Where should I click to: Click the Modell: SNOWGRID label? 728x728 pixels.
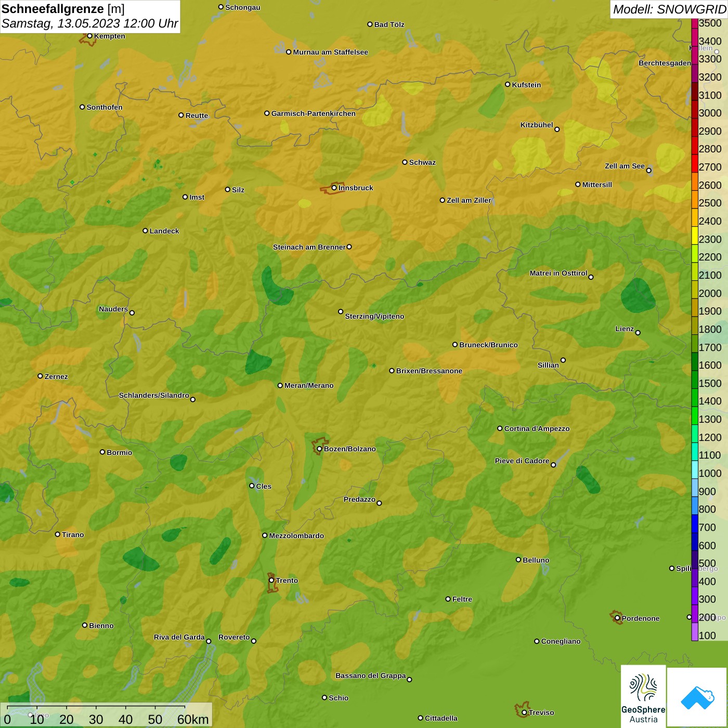pyautogui.click(x=669, y=9)
